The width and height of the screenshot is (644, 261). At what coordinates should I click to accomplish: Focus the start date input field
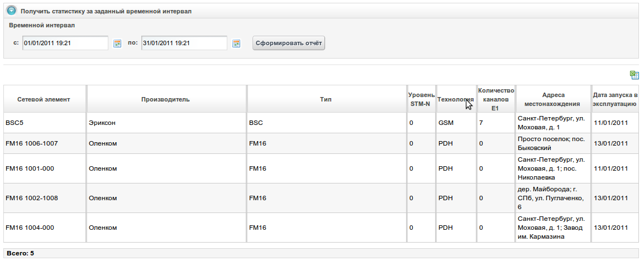click(x=65, y=43)
